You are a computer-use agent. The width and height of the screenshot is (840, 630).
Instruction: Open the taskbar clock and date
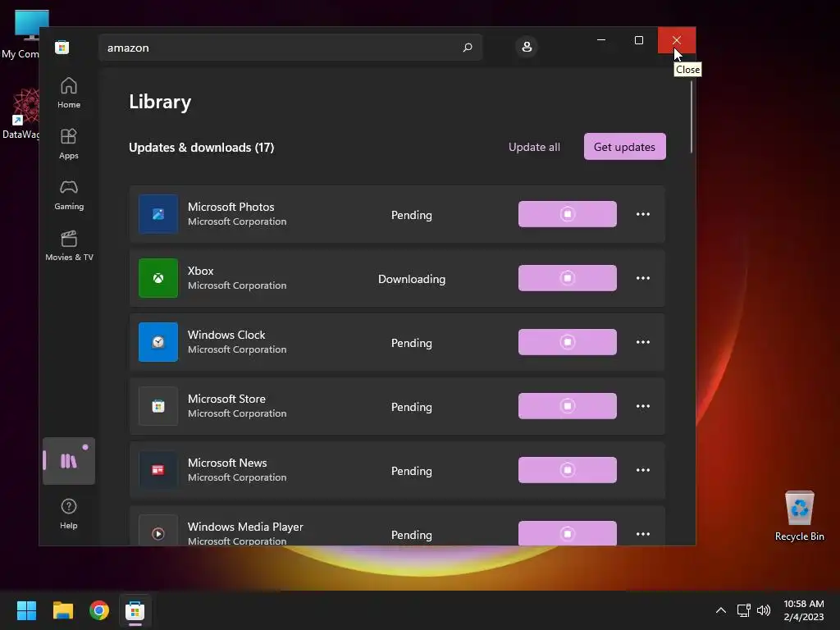point(804,610)
